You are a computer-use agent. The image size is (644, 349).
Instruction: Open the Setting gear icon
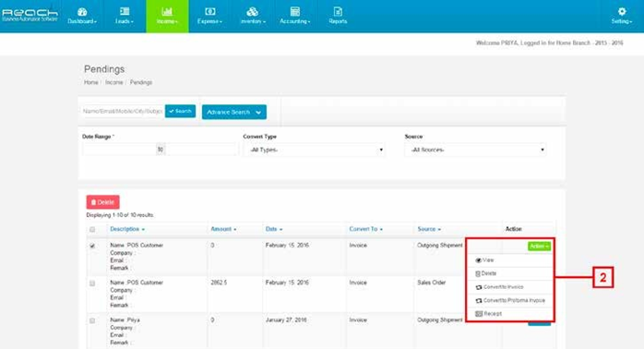click(x=622, y=11)
